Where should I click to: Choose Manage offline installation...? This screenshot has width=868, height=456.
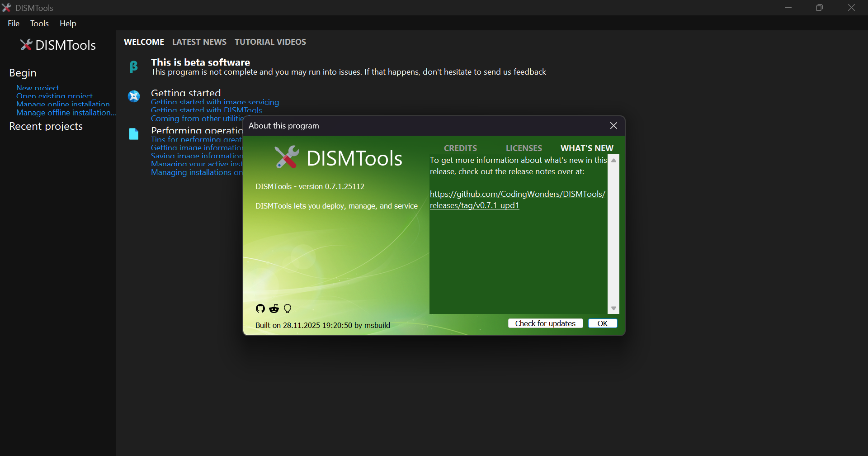pyautogui.click(x=66, y=113)
